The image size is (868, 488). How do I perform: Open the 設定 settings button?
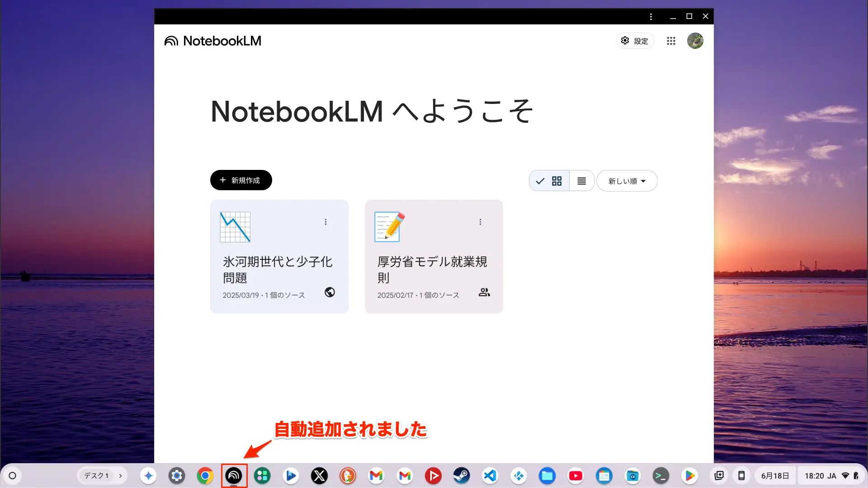[635, 41]
